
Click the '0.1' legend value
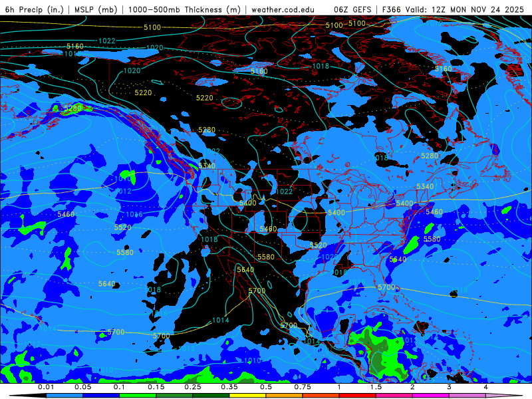pyautogui.click(x=119, y=387)
